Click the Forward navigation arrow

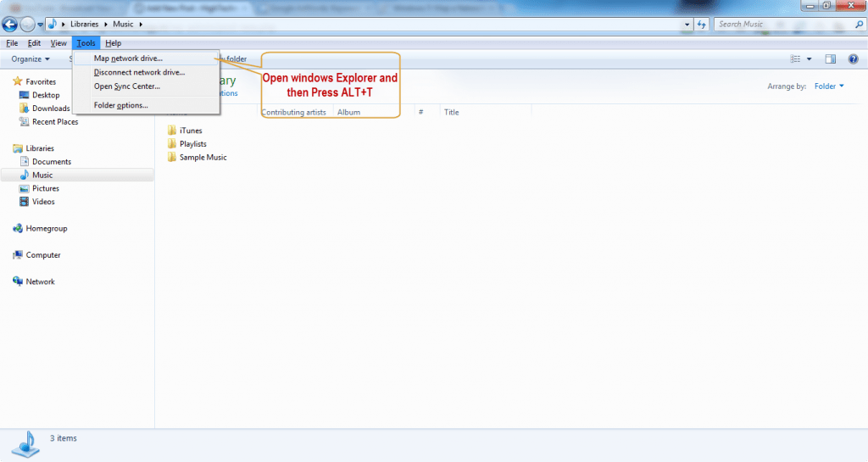27,25
